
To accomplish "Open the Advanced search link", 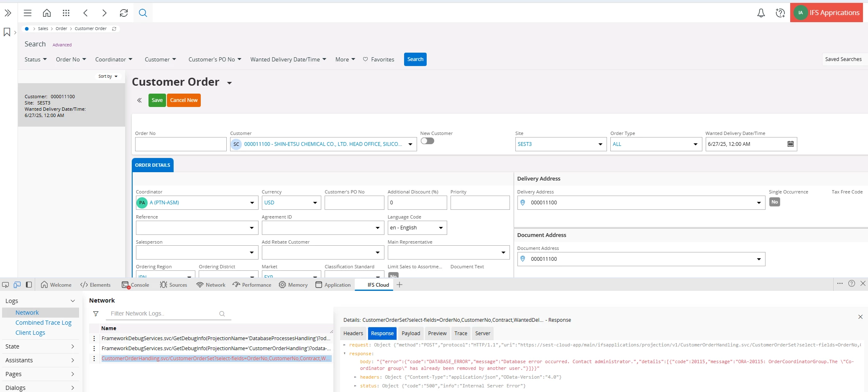I will (x=62, y=45).
